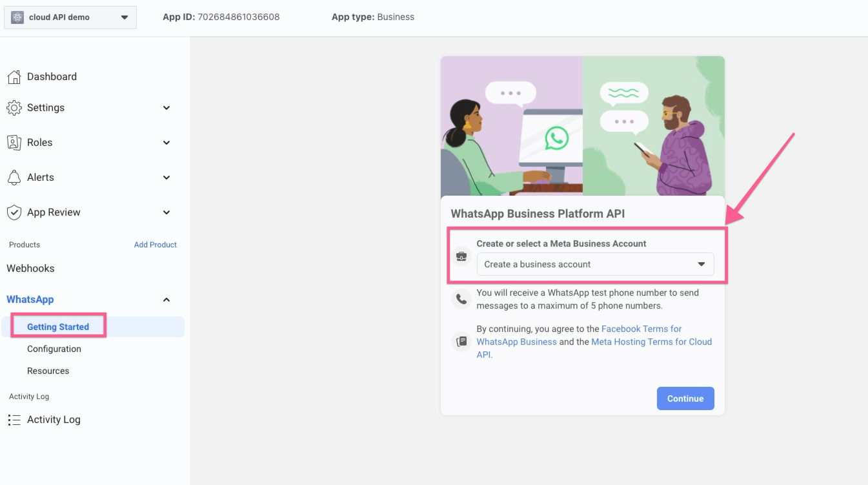Screen dimensions: 868x485
Task: Click the Activity Log section header text
Action: pyautogui.click(x=29, y=397)
